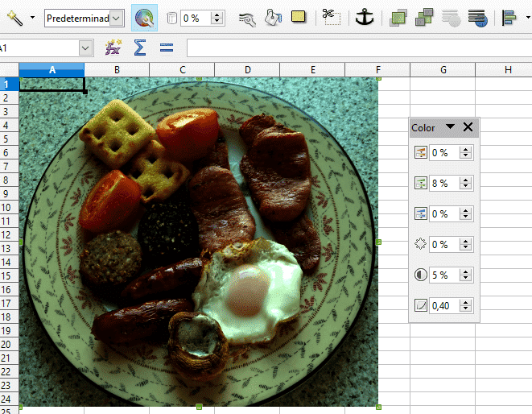
Task: Select column E header
Action: pos(312,70)
